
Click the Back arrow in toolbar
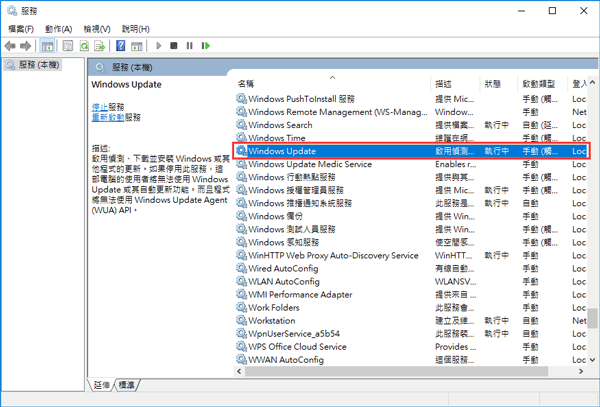point(11,46)
